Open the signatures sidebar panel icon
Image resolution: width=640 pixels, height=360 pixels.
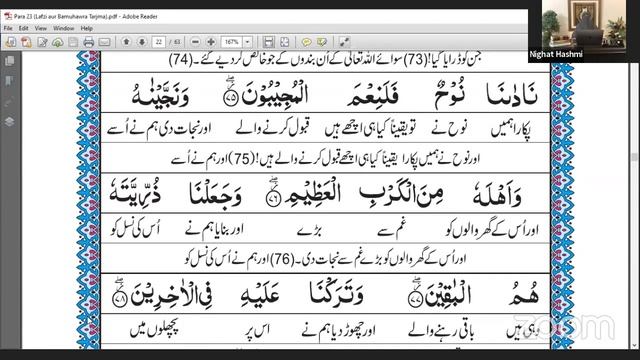point(9,101)
